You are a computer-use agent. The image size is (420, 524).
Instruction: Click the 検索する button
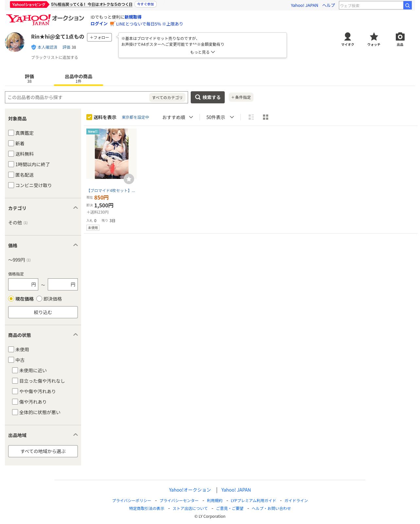click(x=208, y=97)
